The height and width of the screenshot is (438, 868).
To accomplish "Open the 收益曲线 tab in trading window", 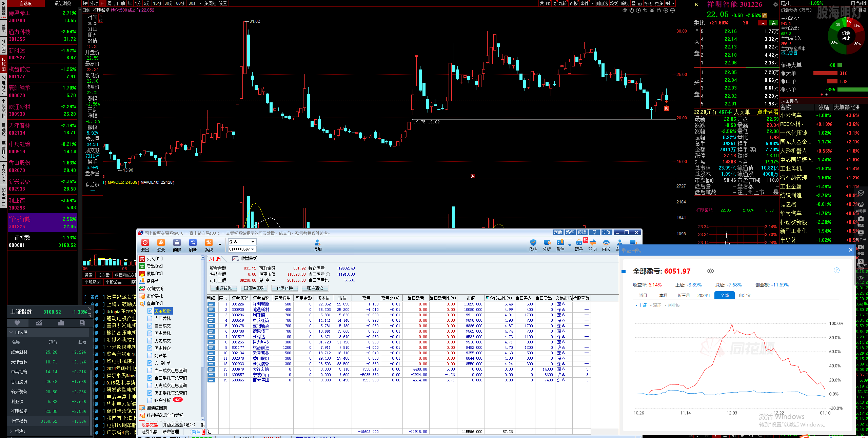I will tap(245, 259).
